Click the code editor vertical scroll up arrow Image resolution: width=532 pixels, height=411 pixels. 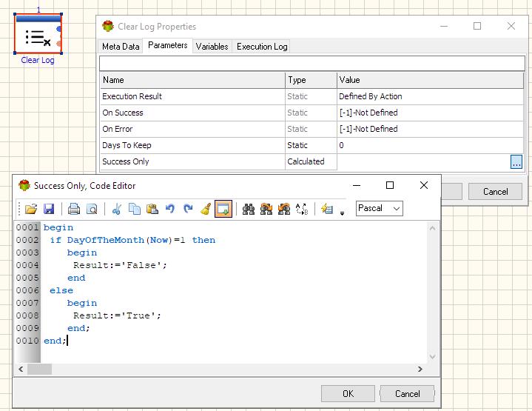(x=433, y=228)
